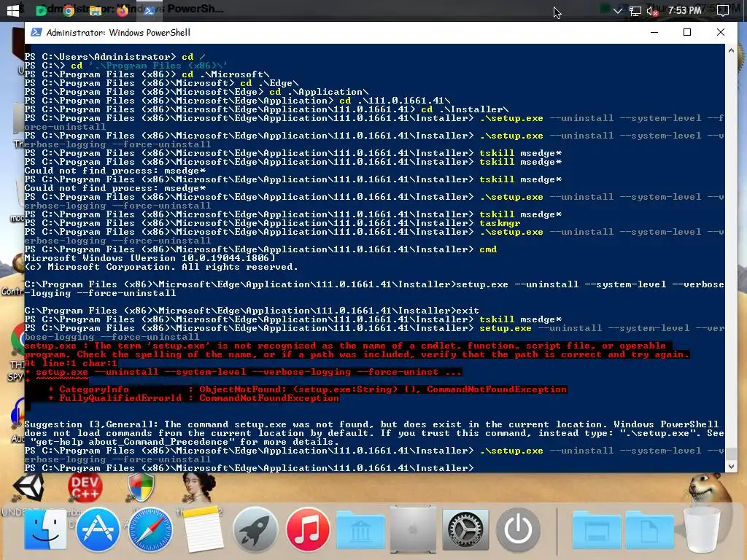
Task: Click the 'taskmgr' command text
Action: pos(500,223)
